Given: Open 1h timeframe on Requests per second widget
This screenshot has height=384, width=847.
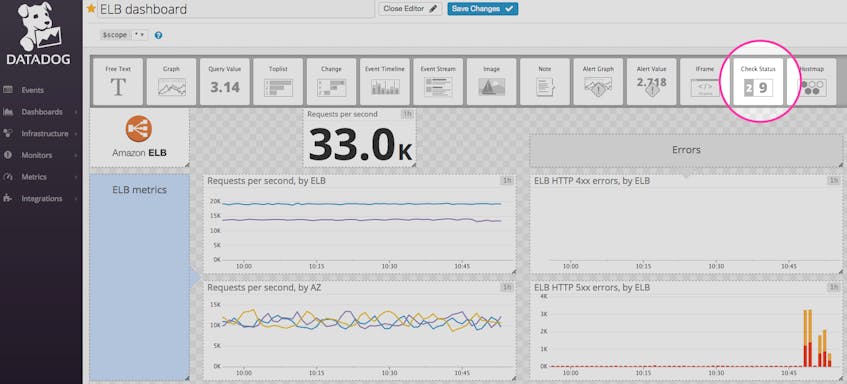Looking at the screenshot, I should (x=407, y=114).
